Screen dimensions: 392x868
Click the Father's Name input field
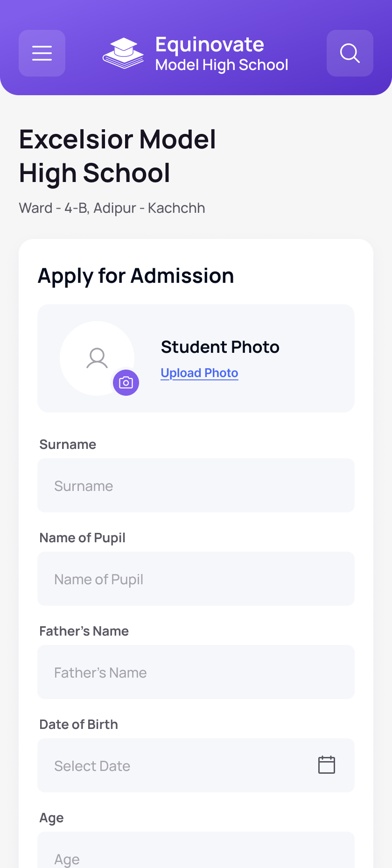coord(196,672)
